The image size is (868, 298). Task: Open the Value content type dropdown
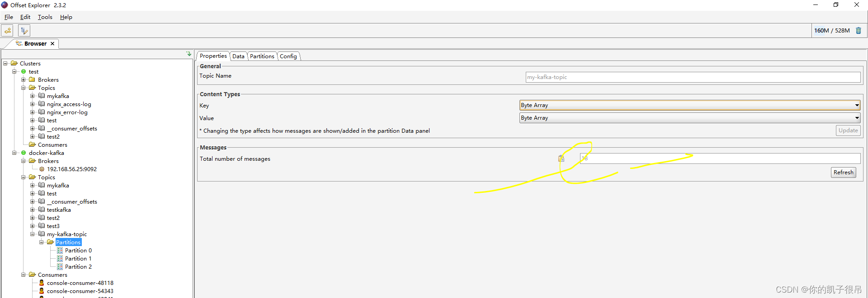(690, 118)
